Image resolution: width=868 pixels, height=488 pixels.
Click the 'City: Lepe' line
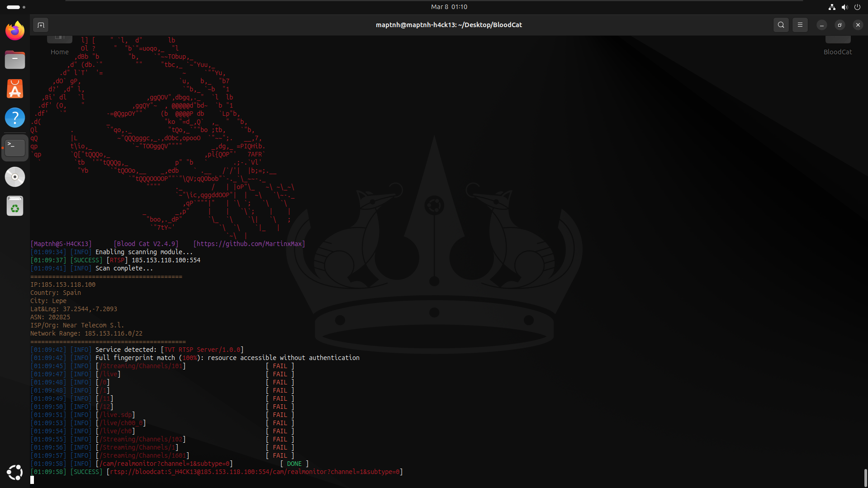(x=48, y=301)
